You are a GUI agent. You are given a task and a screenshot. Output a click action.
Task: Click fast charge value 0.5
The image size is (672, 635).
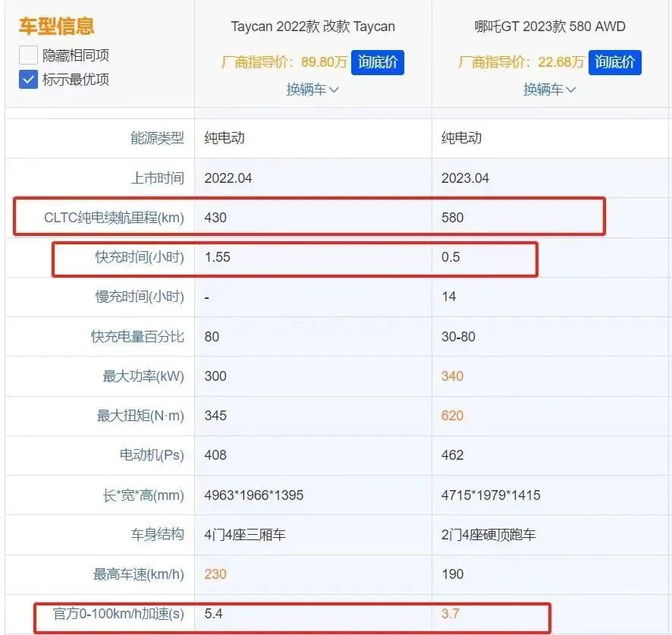(451, 257)
